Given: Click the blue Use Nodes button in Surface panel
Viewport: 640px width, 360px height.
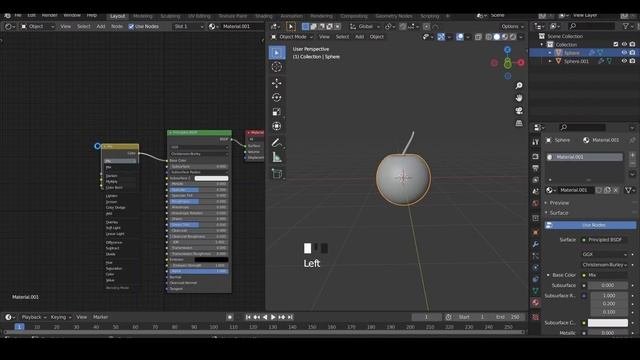Looking at the screenshot, I should (x=590, y=225).
